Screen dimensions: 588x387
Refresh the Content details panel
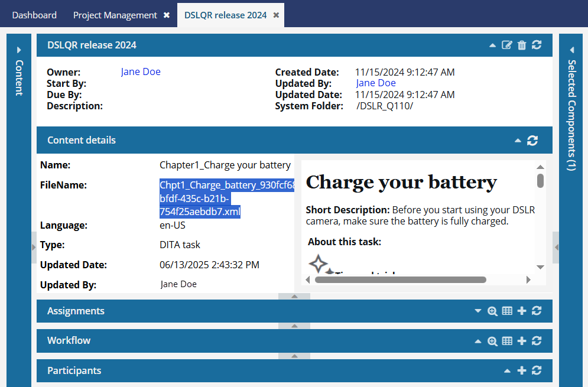(x=532, y=141)
